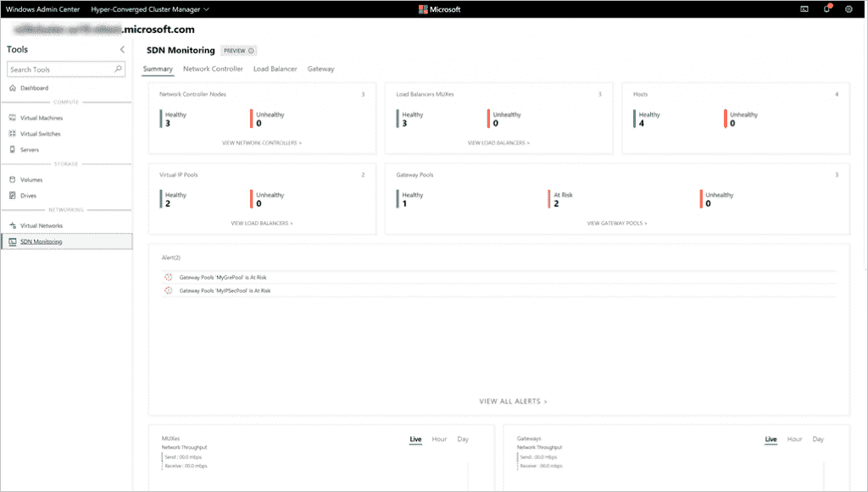The image size is (868, 492).
Task: Select Hour view for Gateways throughput
Action: pyautogui.click(x=795, y=439)
